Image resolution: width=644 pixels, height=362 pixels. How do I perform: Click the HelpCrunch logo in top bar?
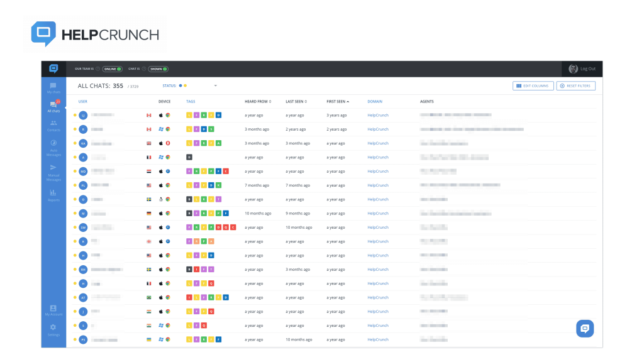(53, 69)
